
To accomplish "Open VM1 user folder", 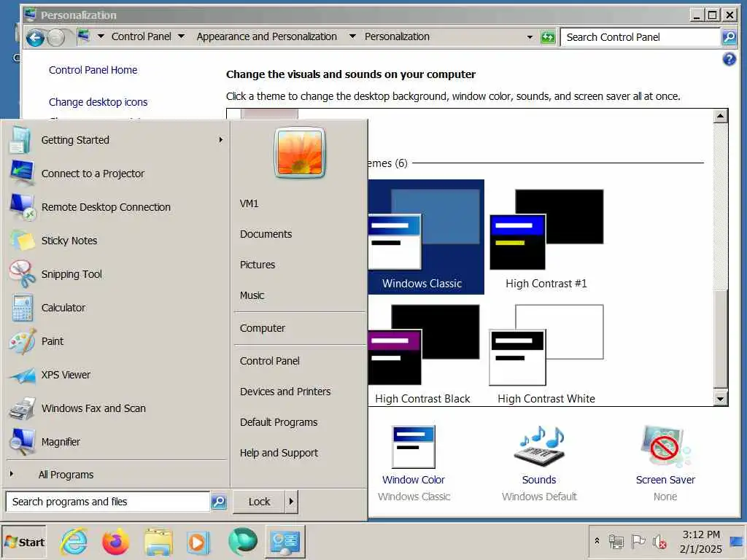I will click(x=300, y=203).
